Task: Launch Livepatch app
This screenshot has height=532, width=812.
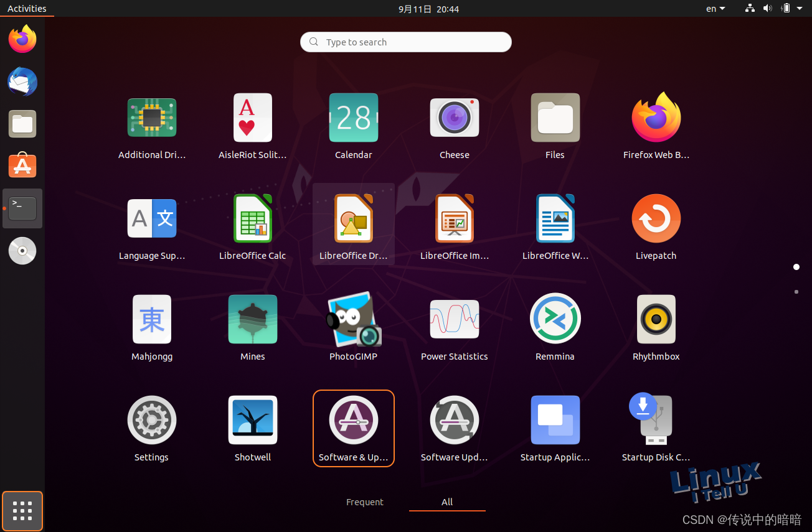Action: tap(656, 228)
